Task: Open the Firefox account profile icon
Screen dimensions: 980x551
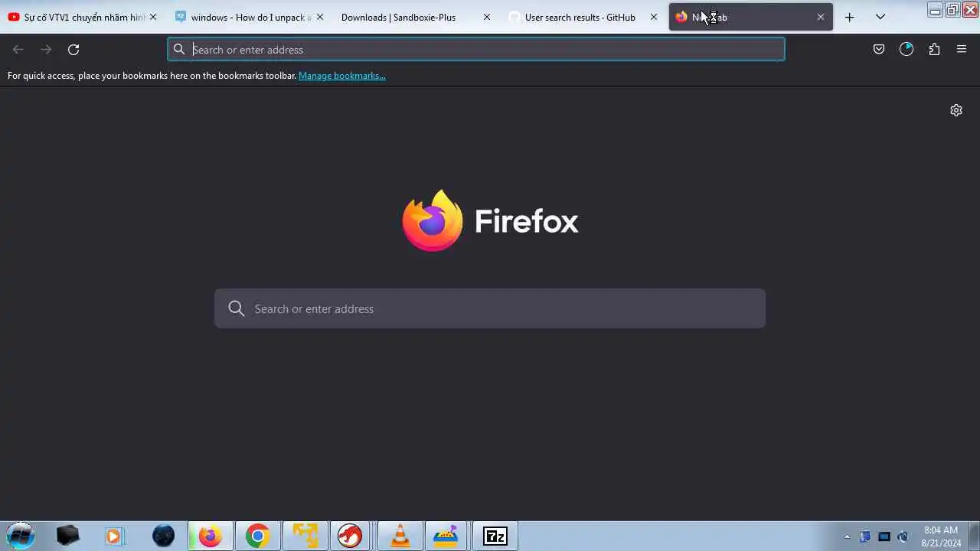Action: pos(906,50)
